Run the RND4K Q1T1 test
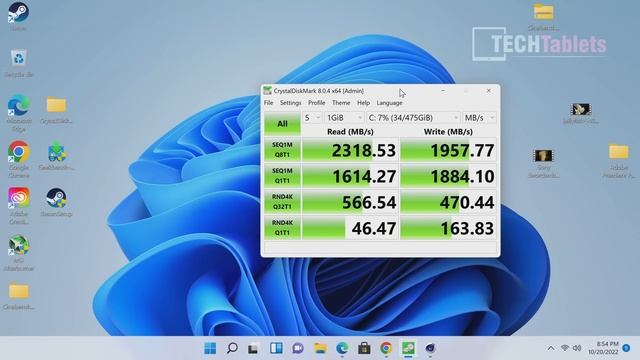 282,228
